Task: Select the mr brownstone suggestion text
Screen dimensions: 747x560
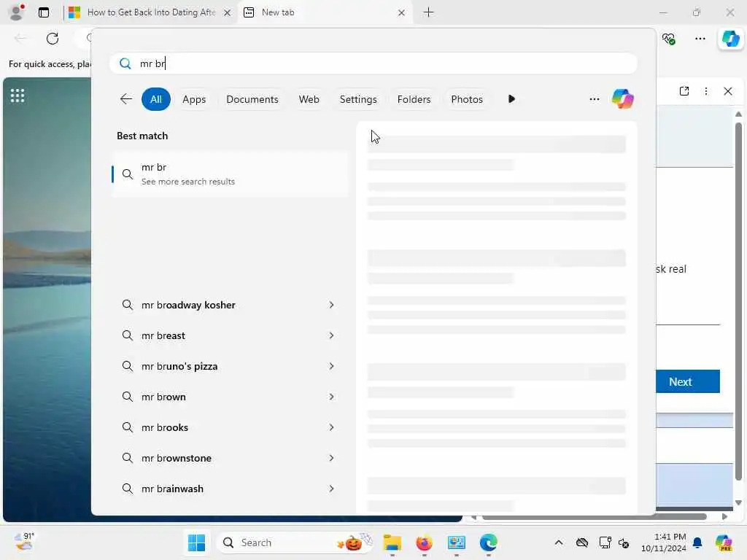Action: [177, 458]
